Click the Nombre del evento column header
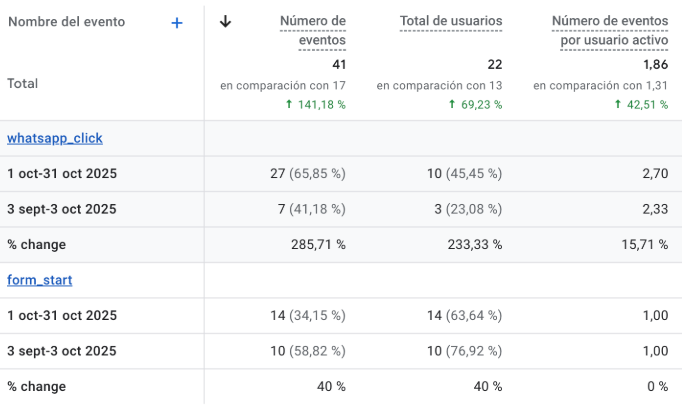This screenshot has height=408, width=682. [x=66, y=22]
